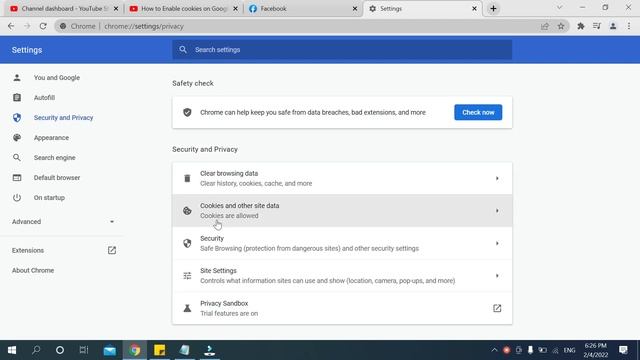Open Sticky Notes from taskbar
This screenshot has width=640, height=360.
[160, 350]
